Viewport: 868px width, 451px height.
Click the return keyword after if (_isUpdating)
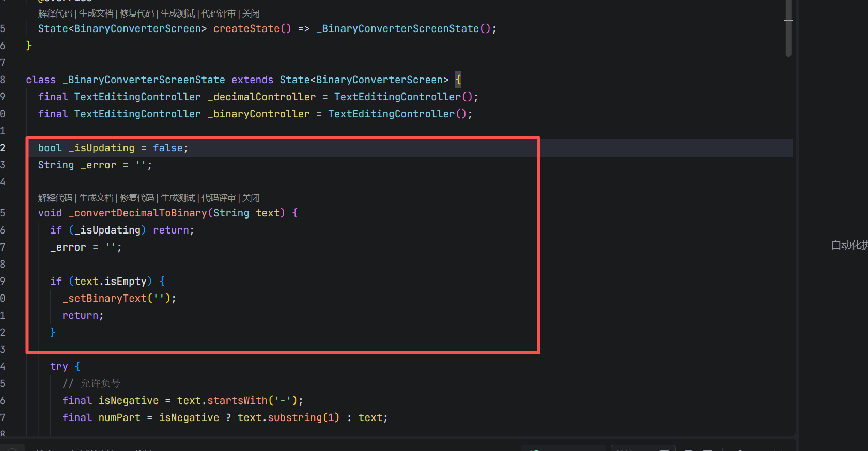pos(171,230)
